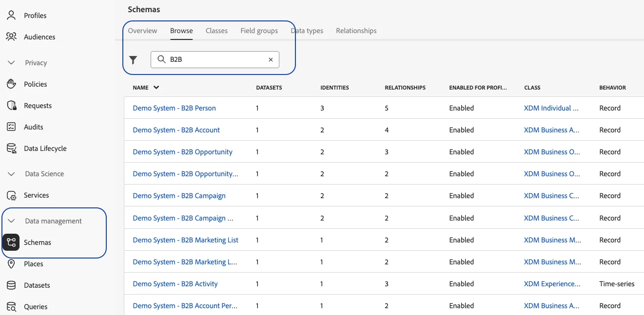Click the Data Lifecycle icon

(11, 148)
